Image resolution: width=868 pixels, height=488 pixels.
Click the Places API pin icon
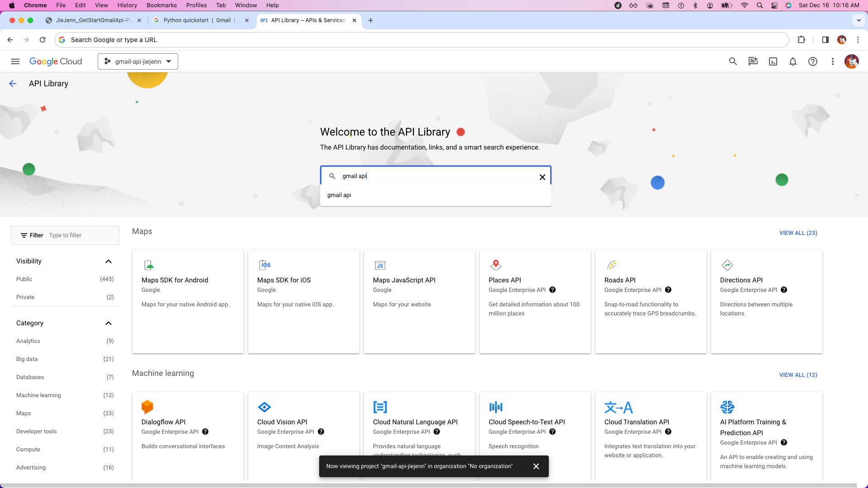tap(496, 265)
